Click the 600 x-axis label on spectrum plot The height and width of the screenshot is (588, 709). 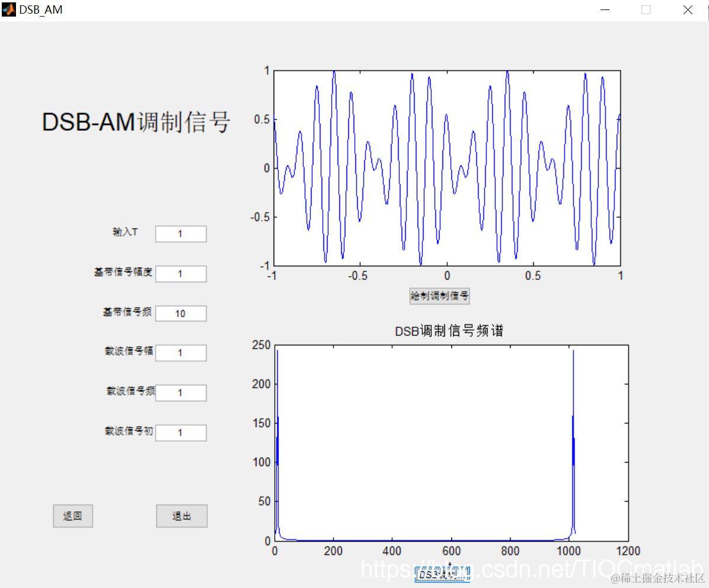click(x=451, y=551)
